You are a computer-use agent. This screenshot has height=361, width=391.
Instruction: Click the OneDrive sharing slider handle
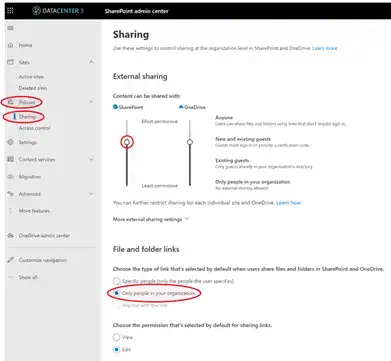coord(190,142)
